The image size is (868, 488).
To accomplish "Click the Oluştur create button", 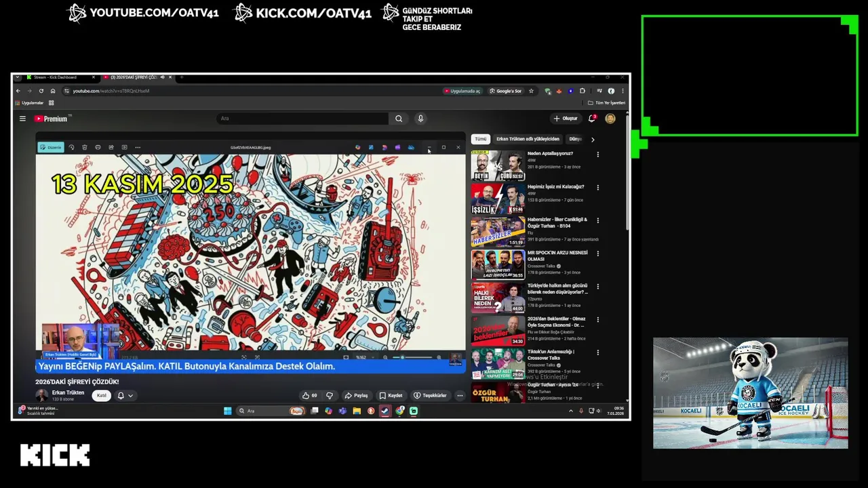I will 566,119.
